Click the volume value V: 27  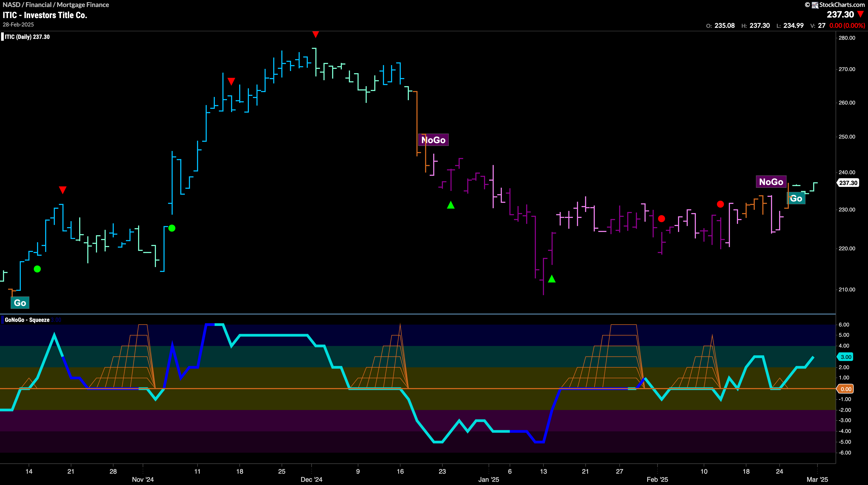point(818,26)
